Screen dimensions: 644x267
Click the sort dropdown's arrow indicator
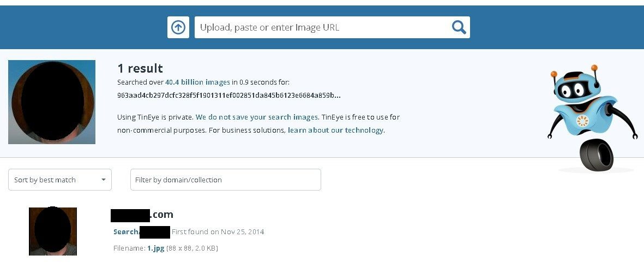pyautogui.click(x=104, y=180)
